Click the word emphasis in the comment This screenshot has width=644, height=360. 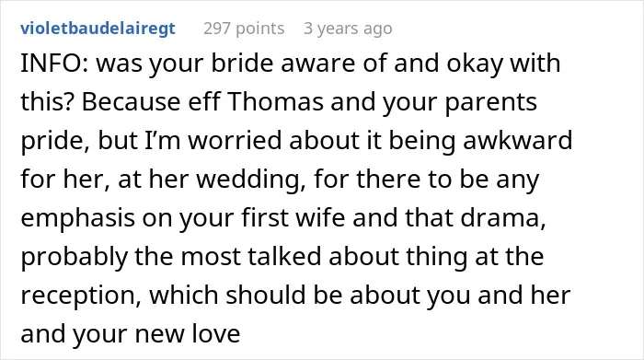pos(77,218)
